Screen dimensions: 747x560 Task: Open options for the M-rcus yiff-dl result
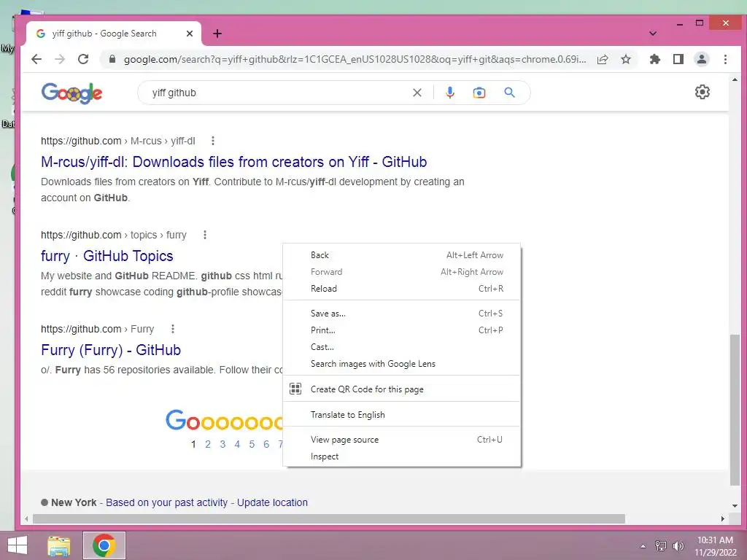point(213,141)
